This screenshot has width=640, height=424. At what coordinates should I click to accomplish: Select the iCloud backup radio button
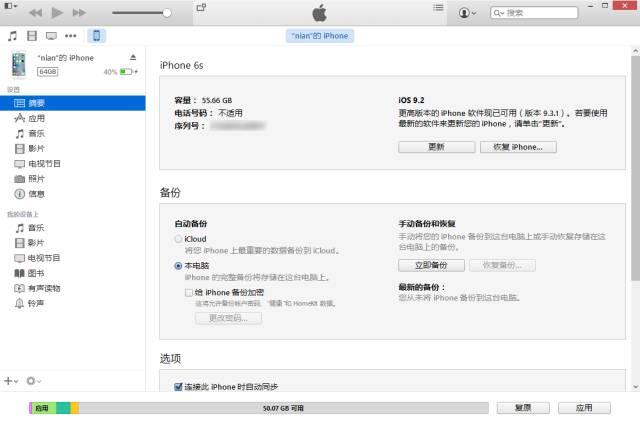point(178,239)
